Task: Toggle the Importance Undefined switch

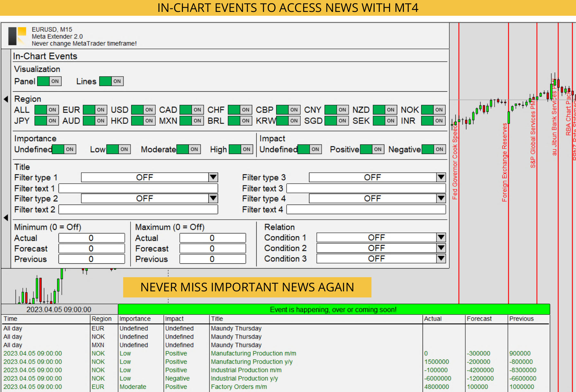Action: tap(64, 149)
